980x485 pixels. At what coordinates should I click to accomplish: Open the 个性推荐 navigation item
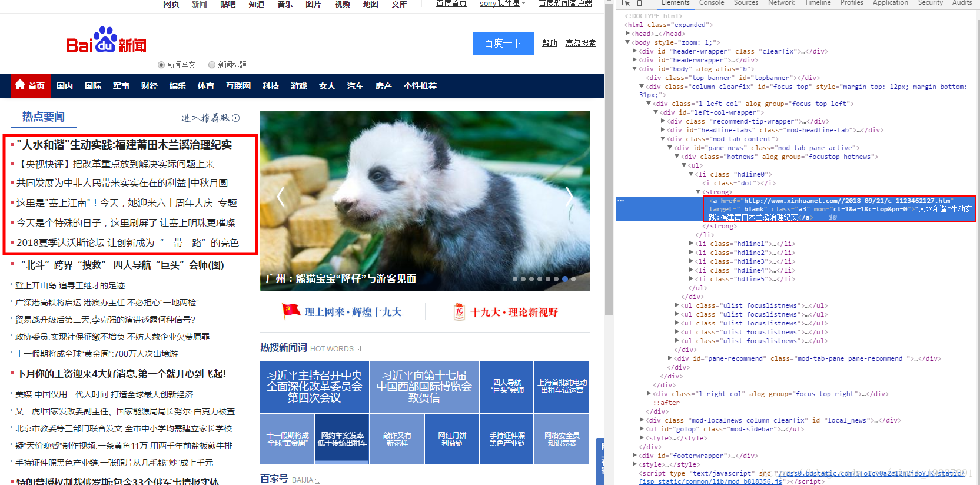(420, 86)
